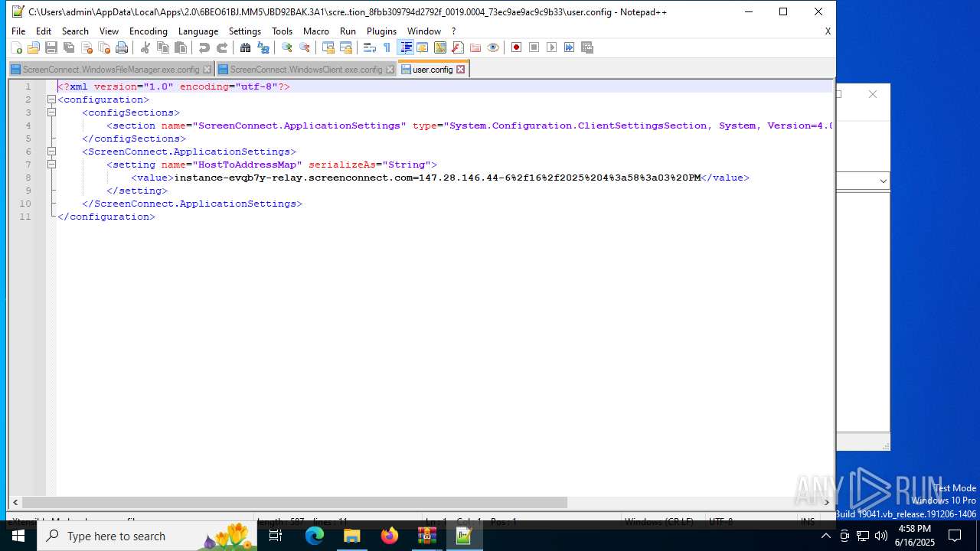Open the Run menu
The width and height of the screenshot is (980, 551).
point(348,31)
